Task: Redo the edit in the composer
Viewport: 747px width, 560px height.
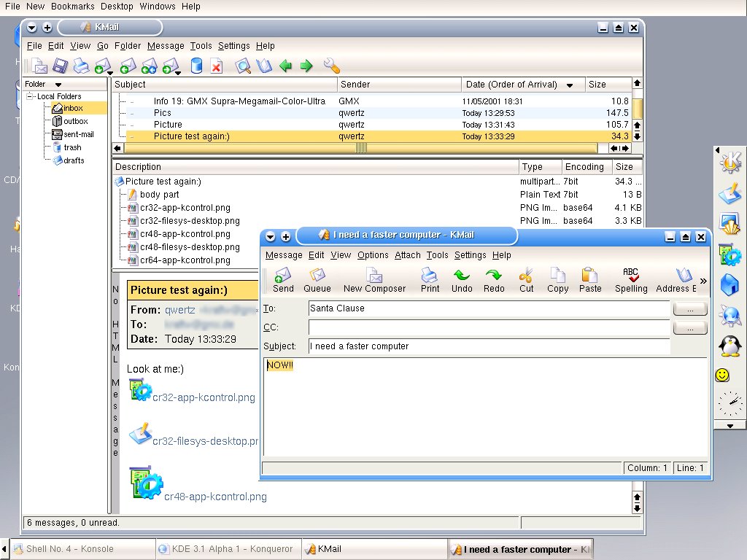Action: click(x=494, y=280)
